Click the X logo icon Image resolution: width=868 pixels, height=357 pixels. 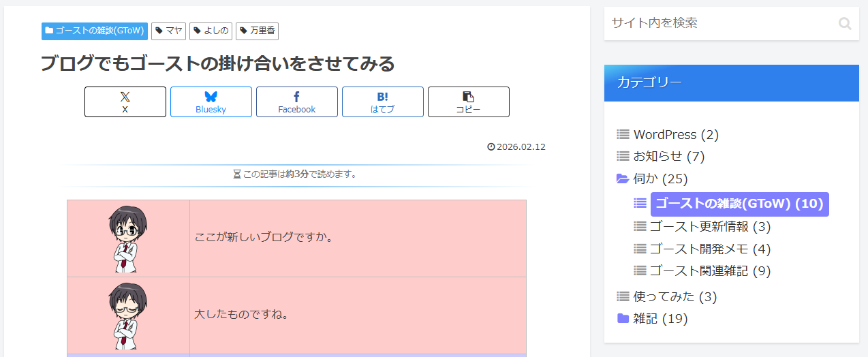(x=125, y=97)
